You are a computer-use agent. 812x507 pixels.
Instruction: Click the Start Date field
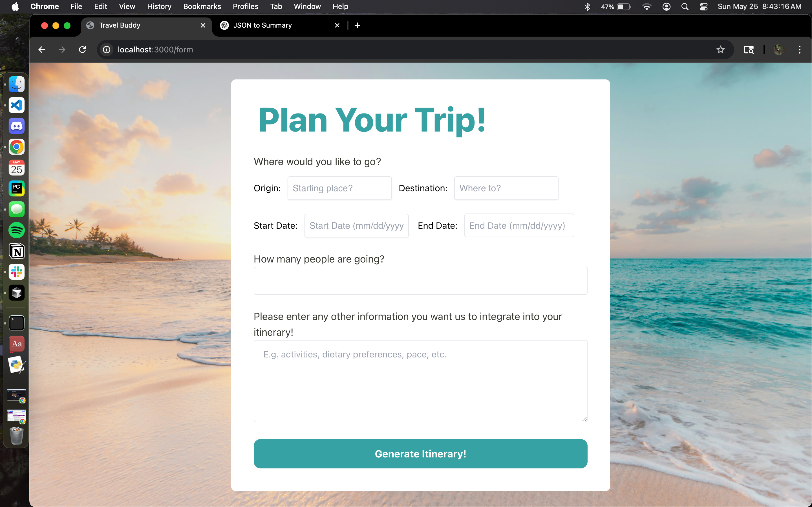tap(356, 226)
